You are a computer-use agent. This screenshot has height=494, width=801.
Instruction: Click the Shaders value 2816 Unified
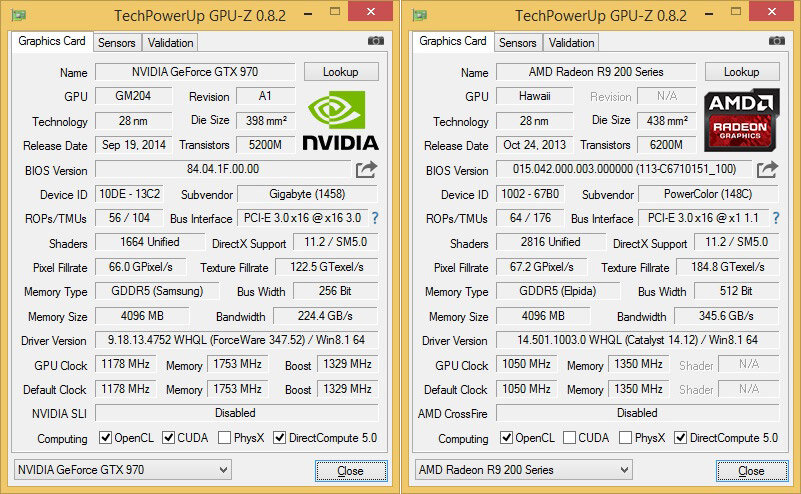tap(551, 242)
